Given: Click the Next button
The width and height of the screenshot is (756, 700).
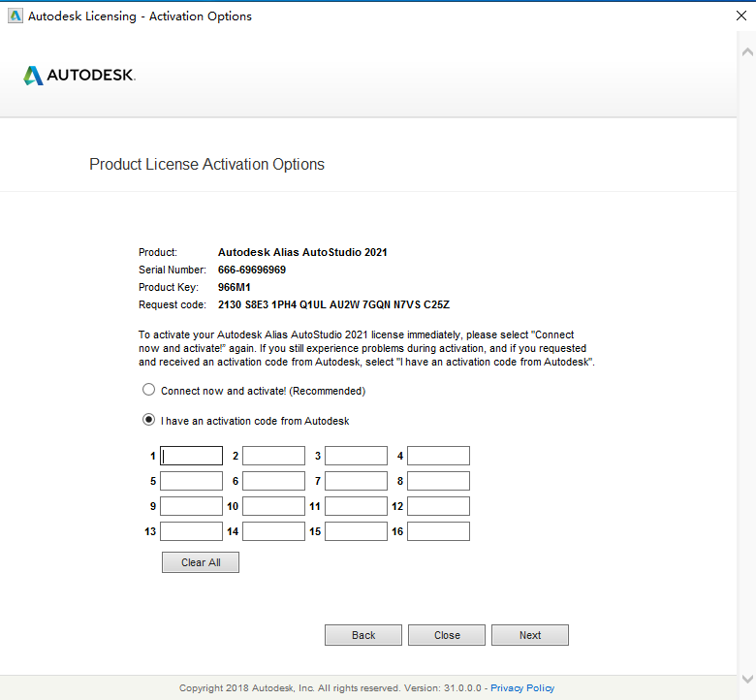Looking at the screenshot, I should 530,635.
